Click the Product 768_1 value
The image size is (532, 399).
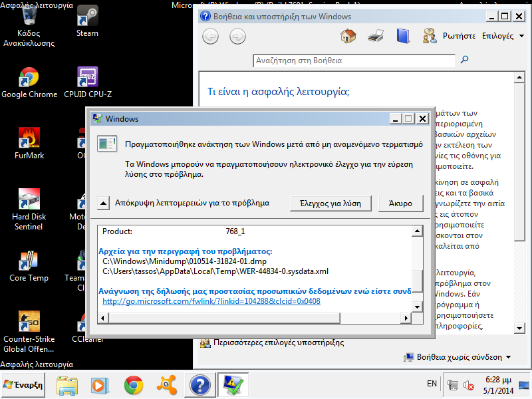pos(235,231)
